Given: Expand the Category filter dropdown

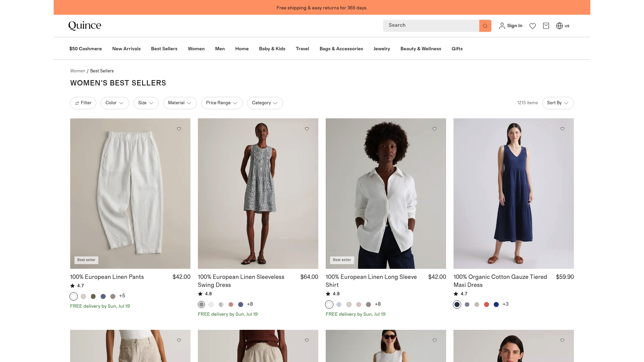Looking at the screenshot, I should coord(265,103).
